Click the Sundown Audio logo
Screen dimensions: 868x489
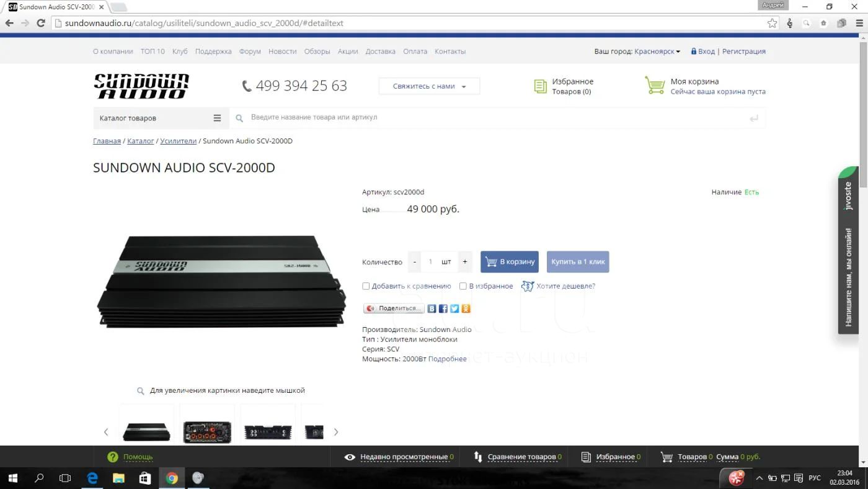141,86
